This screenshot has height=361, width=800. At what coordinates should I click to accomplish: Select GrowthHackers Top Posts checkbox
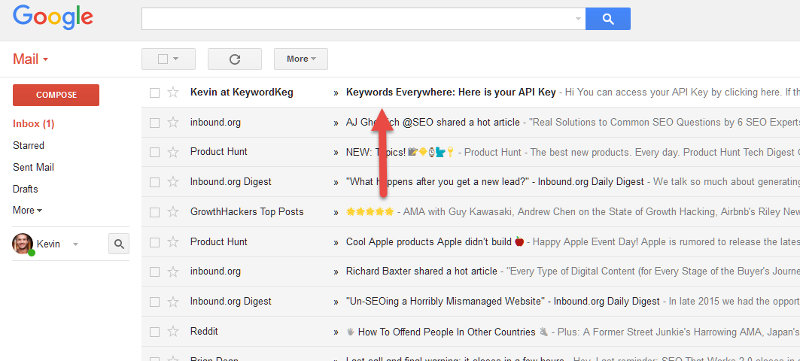pyautogui.click(x=155, y=212)
